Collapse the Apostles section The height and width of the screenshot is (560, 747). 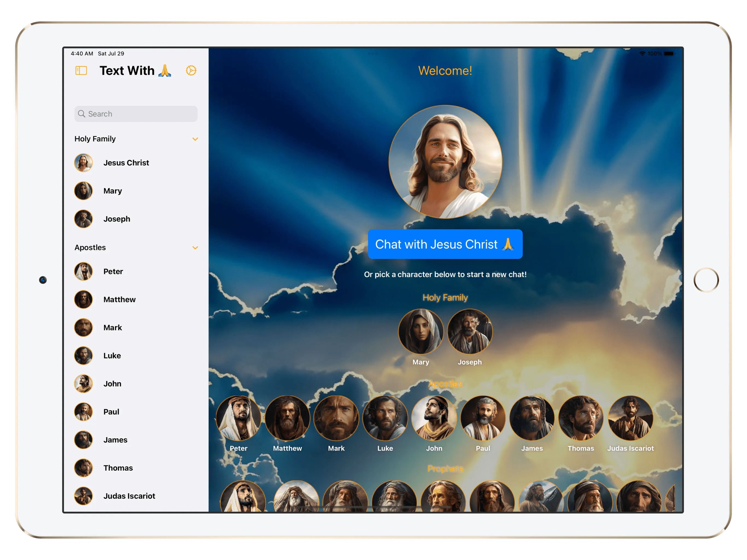click(195, 247)
